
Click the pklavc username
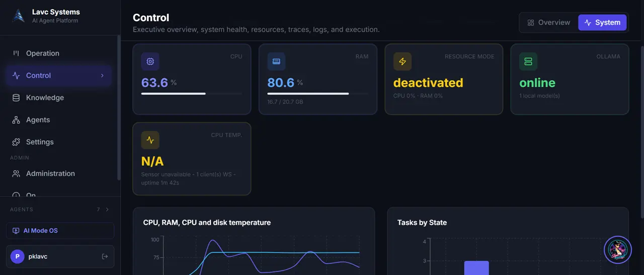point(38,256)
